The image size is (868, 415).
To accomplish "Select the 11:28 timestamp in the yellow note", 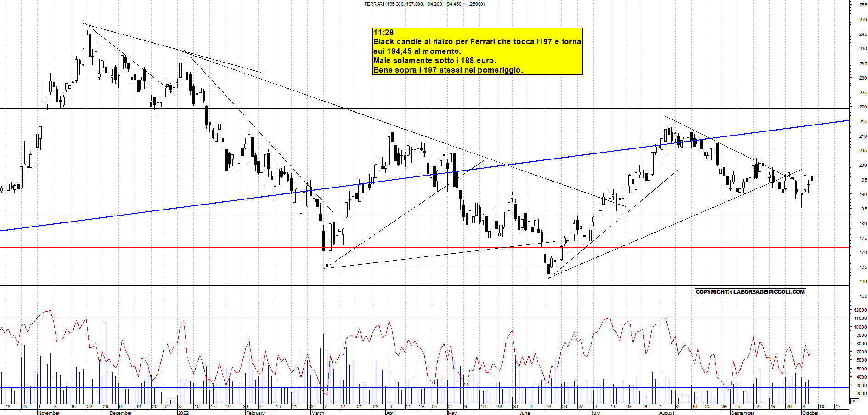I will [383, 32].
